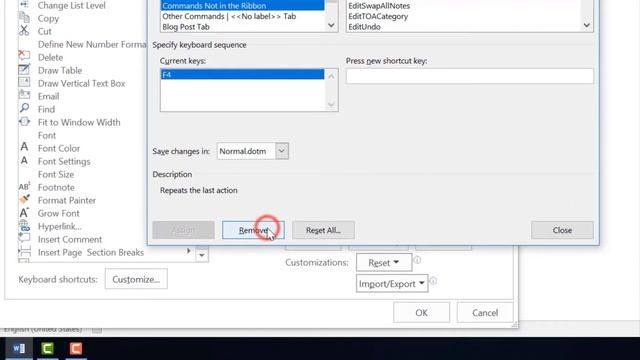
Task: Click Categories list scroll-down arrow
Action: 331,25
